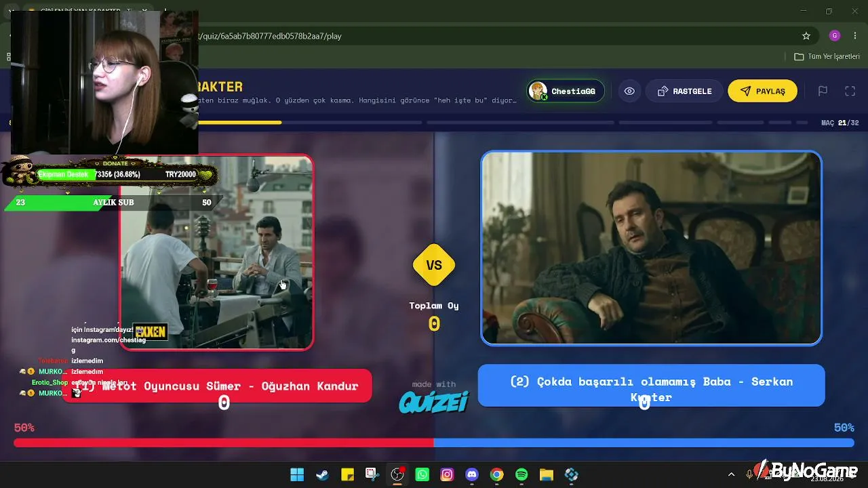
Task: Select the right contestant image Baba
Action: click(x=651, y=248)
